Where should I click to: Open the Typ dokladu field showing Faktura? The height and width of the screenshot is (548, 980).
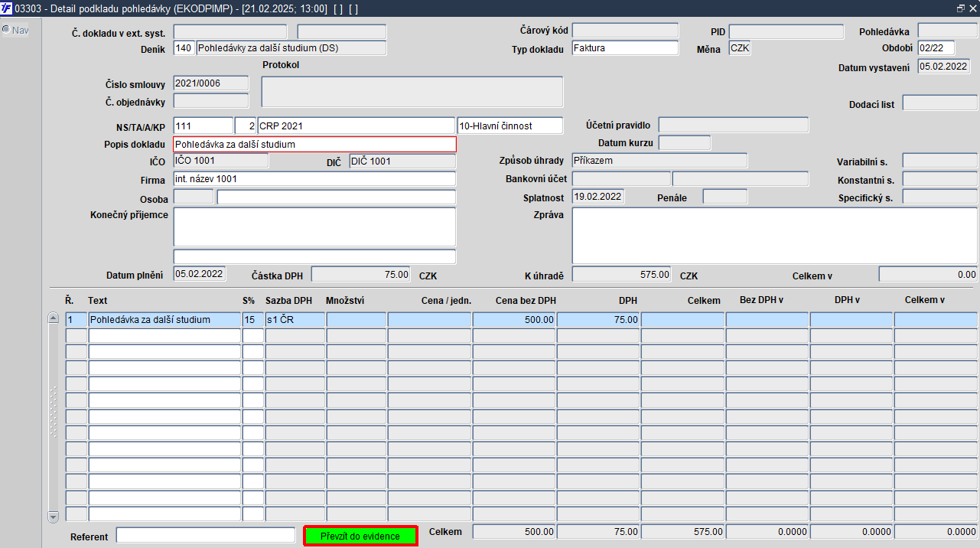click(625, 47)
